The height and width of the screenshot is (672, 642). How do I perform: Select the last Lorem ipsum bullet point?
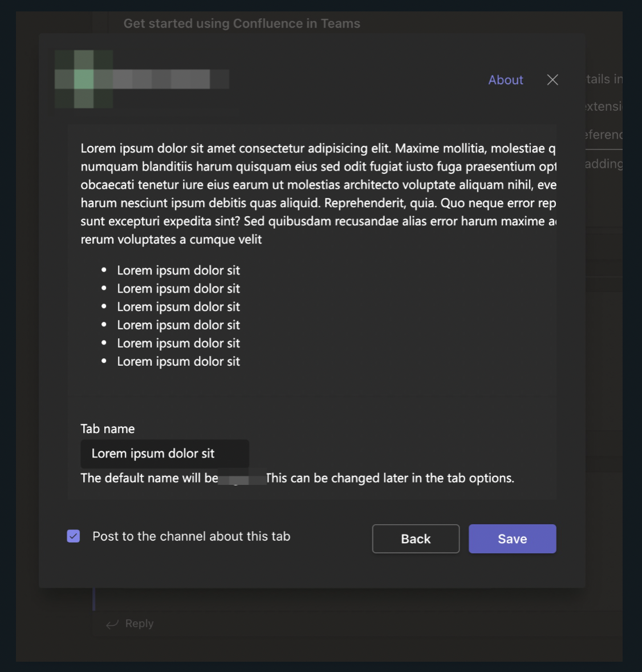(178, 361)
